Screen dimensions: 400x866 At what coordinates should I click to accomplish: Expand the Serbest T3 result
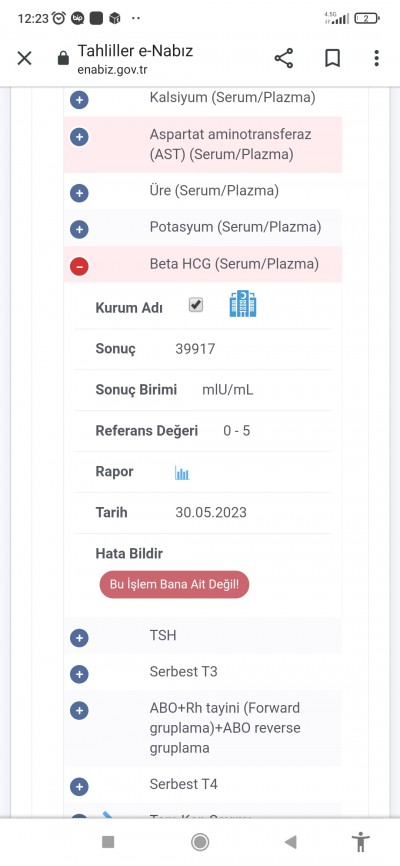coord(79,674)
